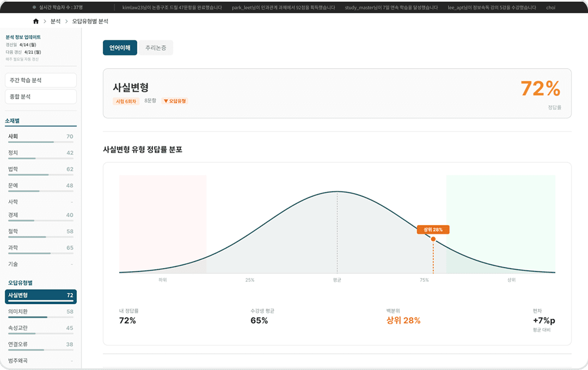Click 분석 정보 업데이트 heading
588x370 pixels.
pyautogui.click(x=23, y=37)
